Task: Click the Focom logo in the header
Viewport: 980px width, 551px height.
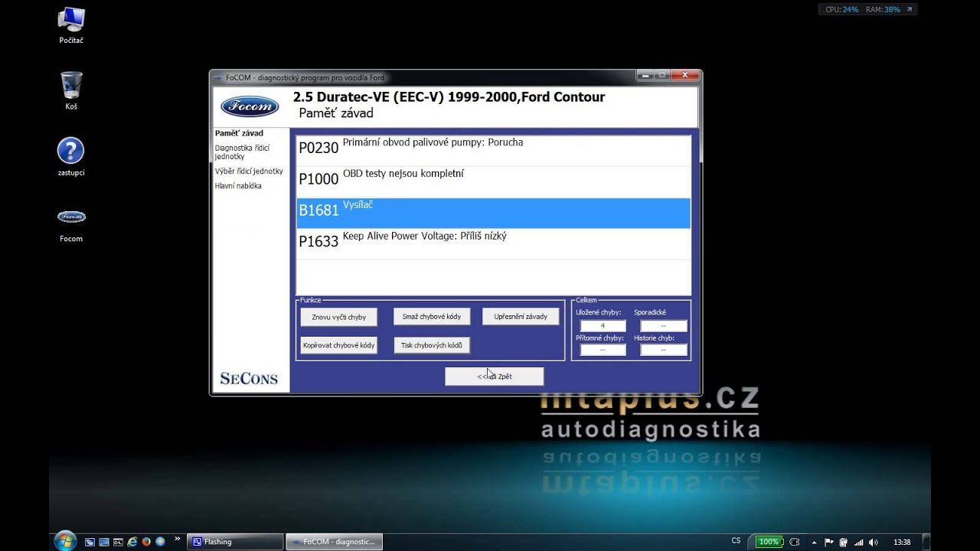Action: (x=250, y=106)
